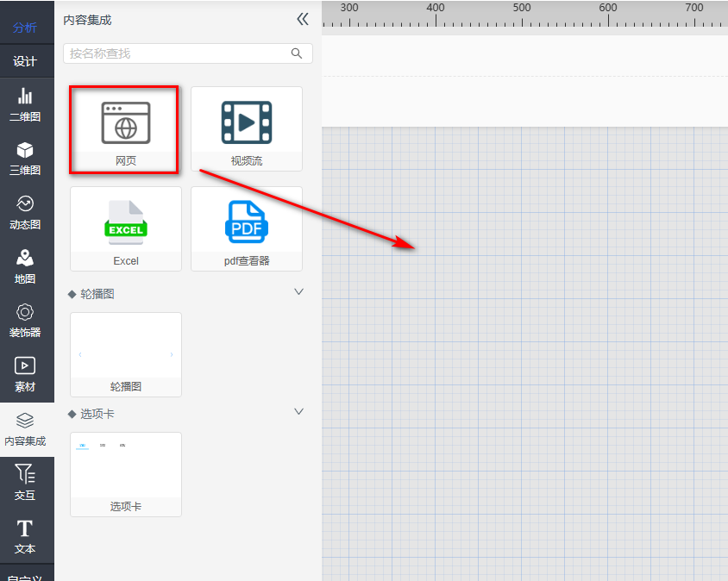Select the Excel component tile
This screenshot has height=581, width=728.
126,228
